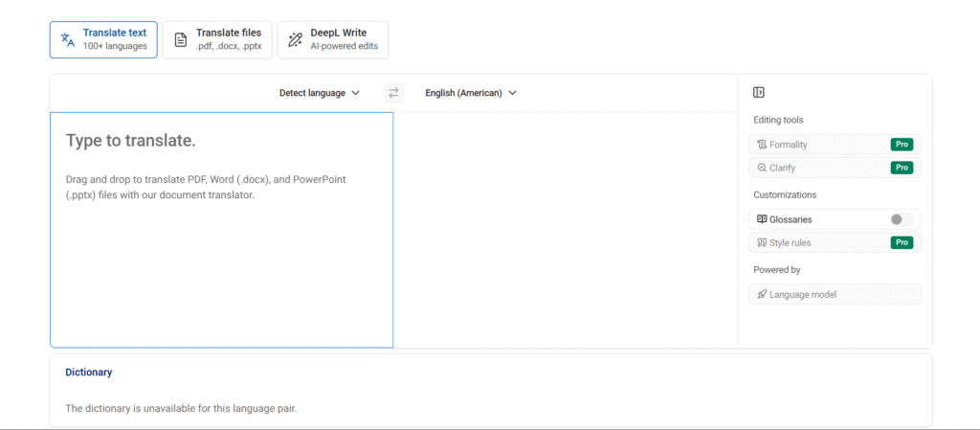Screen dimensions: 980x430
Task: Click the swap languages arrows icon
Action: pos(393,93)
